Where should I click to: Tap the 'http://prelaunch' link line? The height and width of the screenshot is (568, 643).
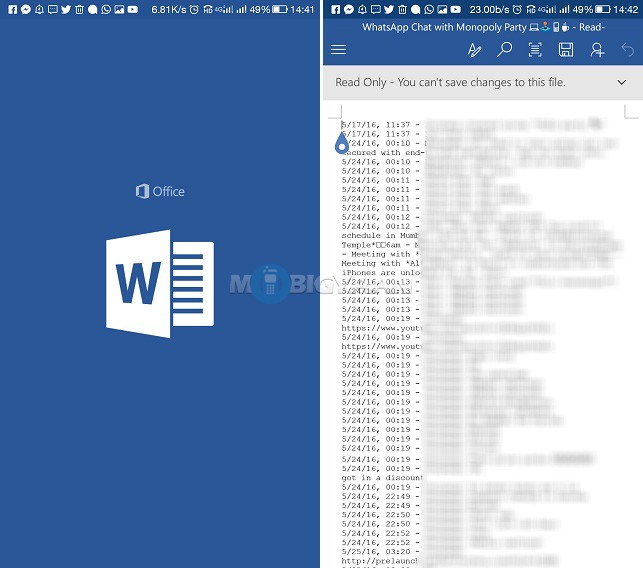tap(379, 561)
